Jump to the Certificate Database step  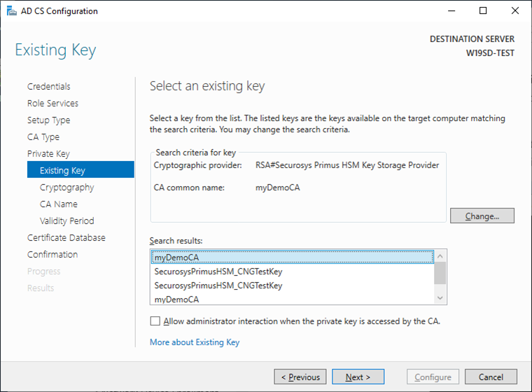[66, 238]
